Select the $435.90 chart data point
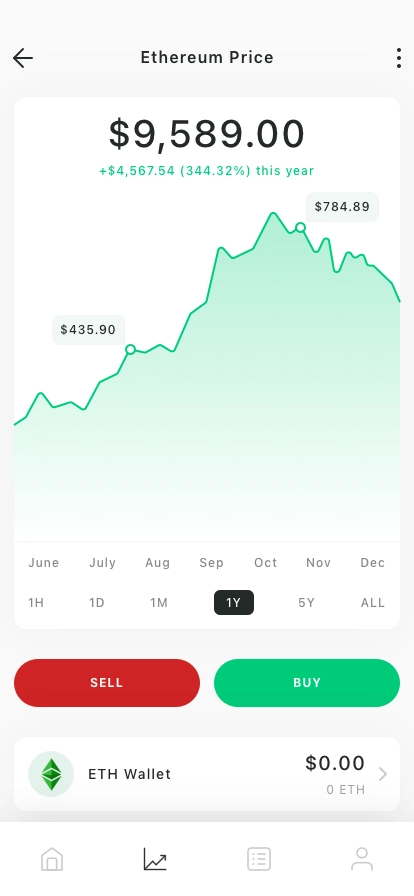Image resolution: width=414 pixels, height=896 pixels. click(x=130, y=349)
